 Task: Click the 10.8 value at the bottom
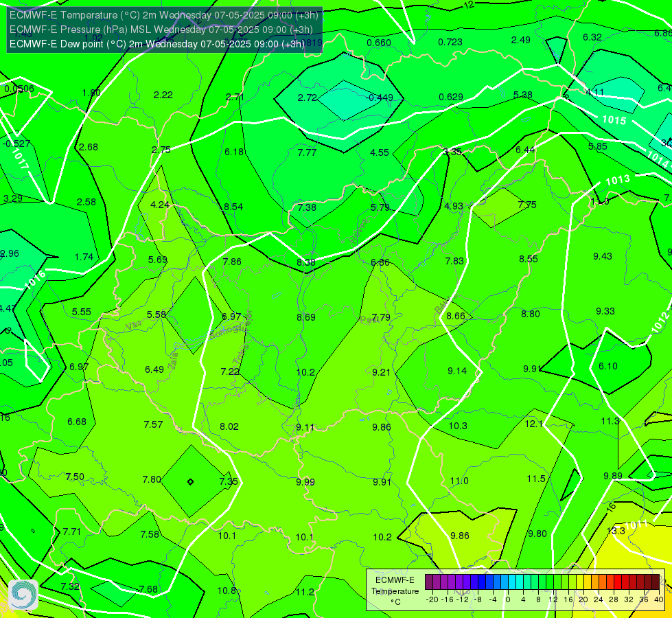click(227, 591)
